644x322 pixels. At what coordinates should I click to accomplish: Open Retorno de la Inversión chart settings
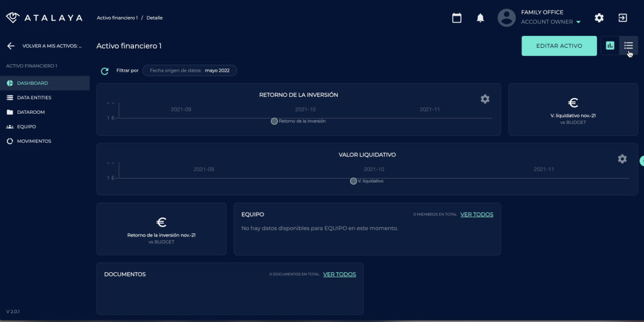pos(485,99)
